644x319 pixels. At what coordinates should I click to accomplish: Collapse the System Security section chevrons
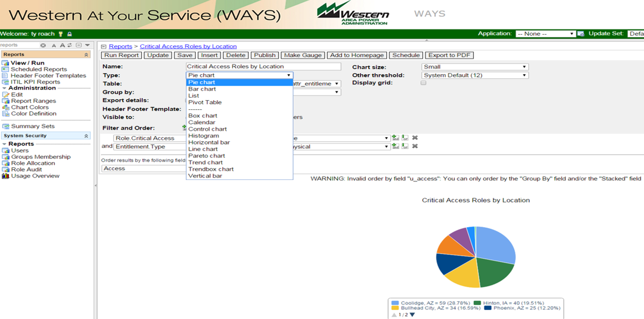click(86, 136)
